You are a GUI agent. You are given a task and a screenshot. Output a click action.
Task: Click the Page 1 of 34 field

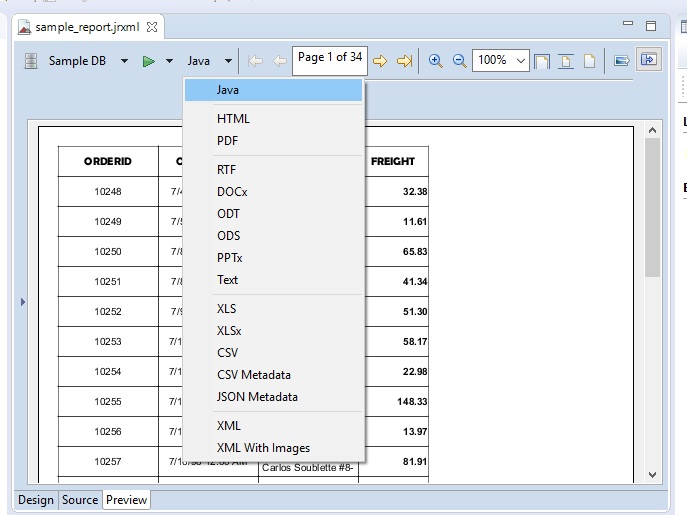(329, 60)
